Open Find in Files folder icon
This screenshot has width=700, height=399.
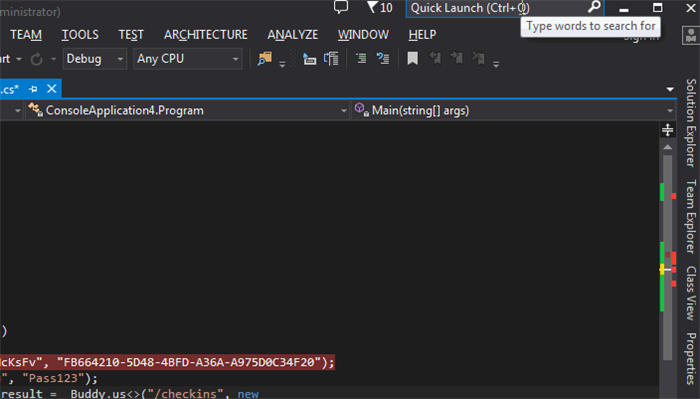[265, 58]
